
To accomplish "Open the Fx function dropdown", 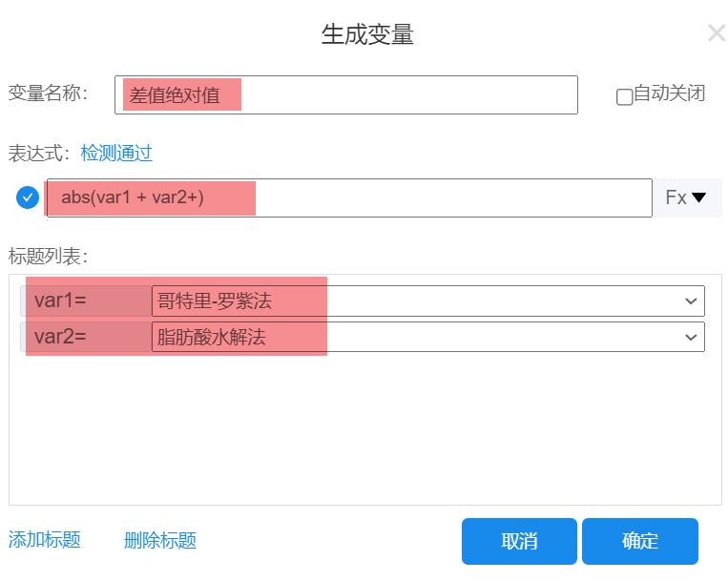I will click(x=686, y=197).
